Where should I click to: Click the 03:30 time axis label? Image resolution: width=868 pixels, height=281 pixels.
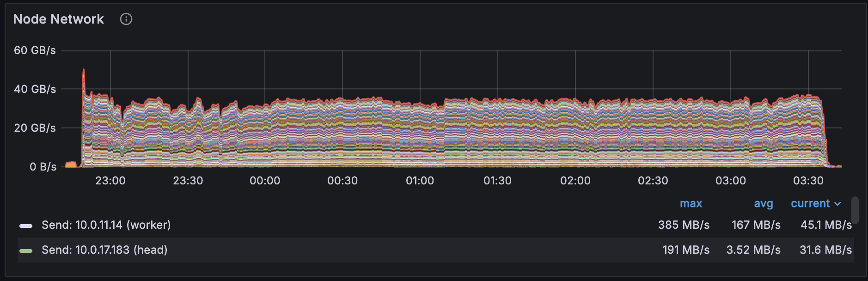(808, 181)
